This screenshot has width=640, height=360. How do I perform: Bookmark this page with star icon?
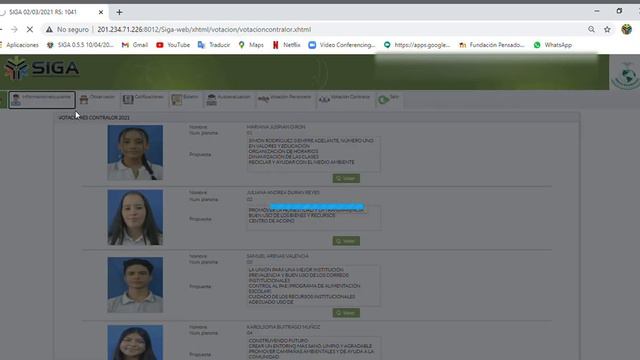point(607,29)
